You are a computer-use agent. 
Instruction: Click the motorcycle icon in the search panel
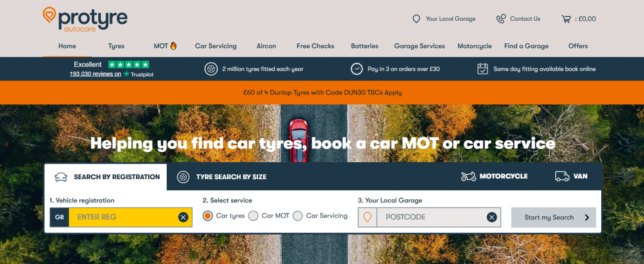click(x=468, y=176)
